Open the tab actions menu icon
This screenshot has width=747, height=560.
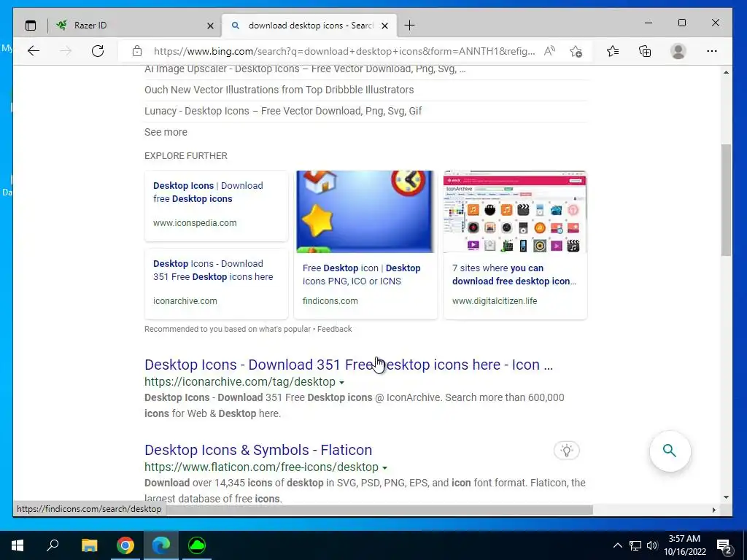pos(31,26)
